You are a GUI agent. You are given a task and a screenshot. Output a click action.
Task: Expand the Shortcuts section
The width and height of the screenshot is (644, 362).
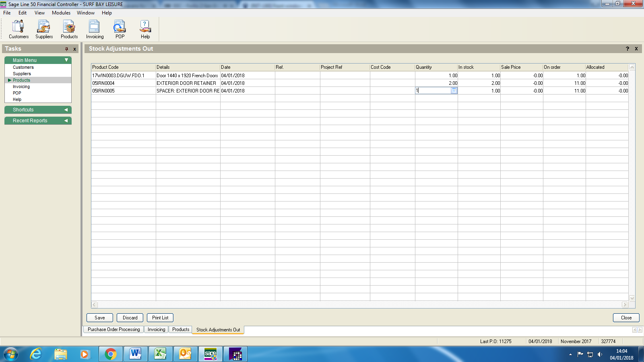click(x=66, y=110)
